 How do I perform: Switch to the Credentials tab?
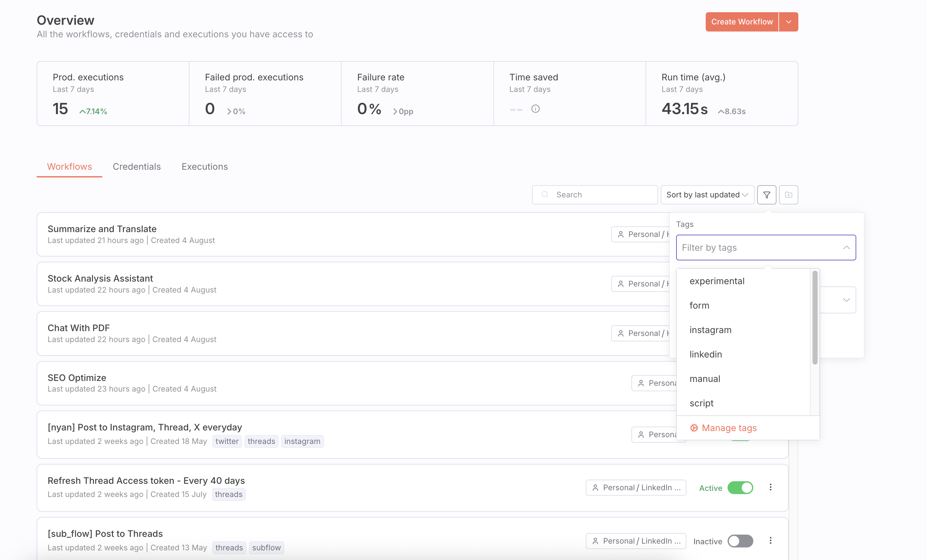137,166
